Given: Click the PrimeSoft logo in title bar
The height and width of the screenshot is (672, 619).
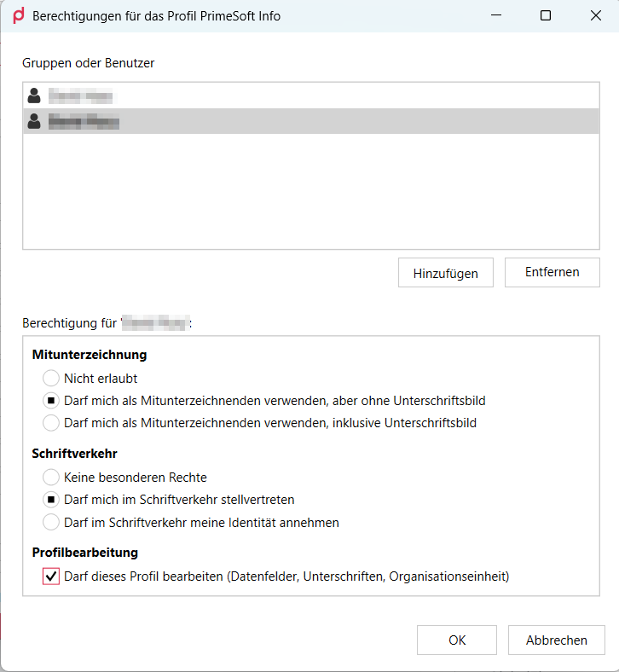Looking at the screenshot, I should coord(19,16).
